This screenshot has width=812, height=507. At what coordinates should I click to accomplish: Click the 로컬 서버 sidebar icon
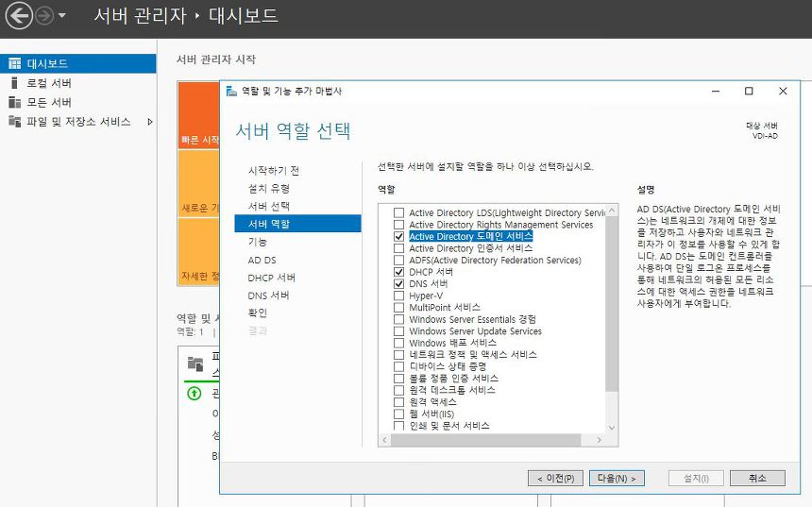tap(14, 83)
